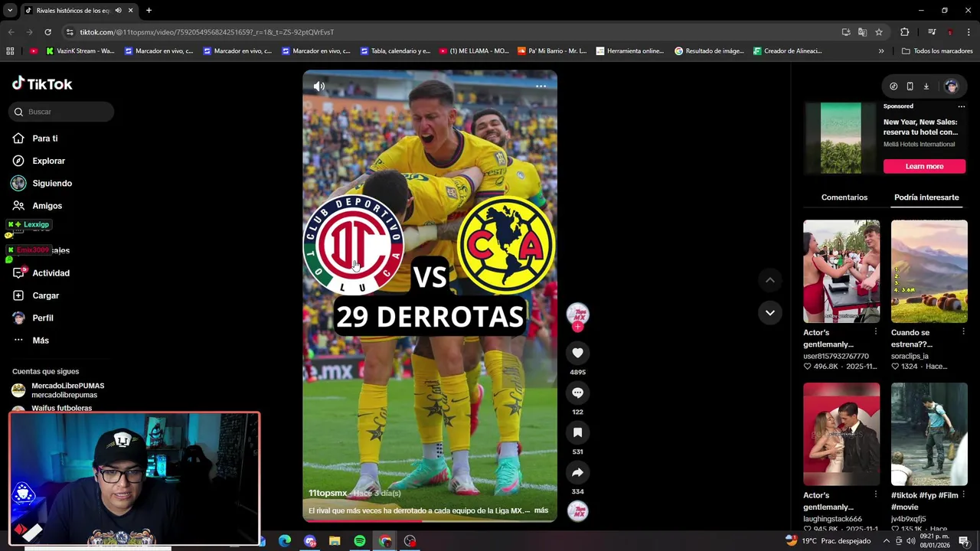Expand hidden bookmarks with the double chevron
The width and height of the screenshot is (980, 551).
click(x=881, y=51)
